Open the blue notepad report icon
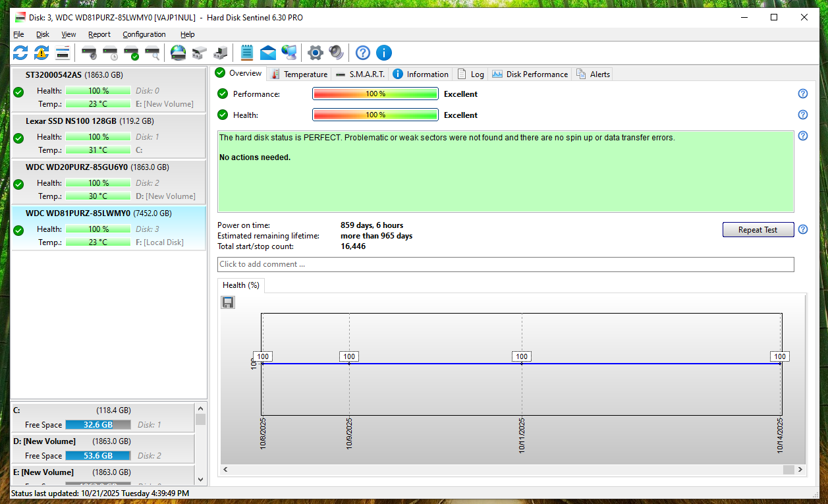Viewport: 828px width, 504px height. [x=247, y=53]
